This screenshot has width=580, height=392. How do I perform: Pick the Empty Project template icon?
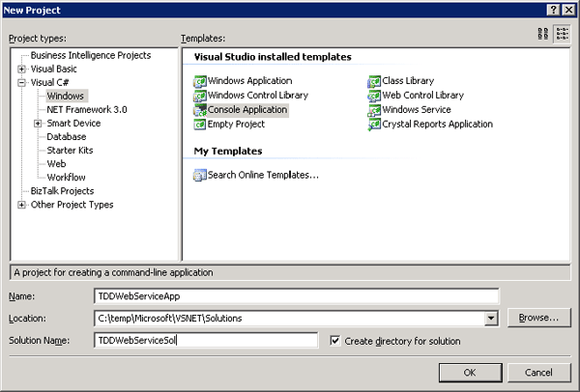coord(200,125)
